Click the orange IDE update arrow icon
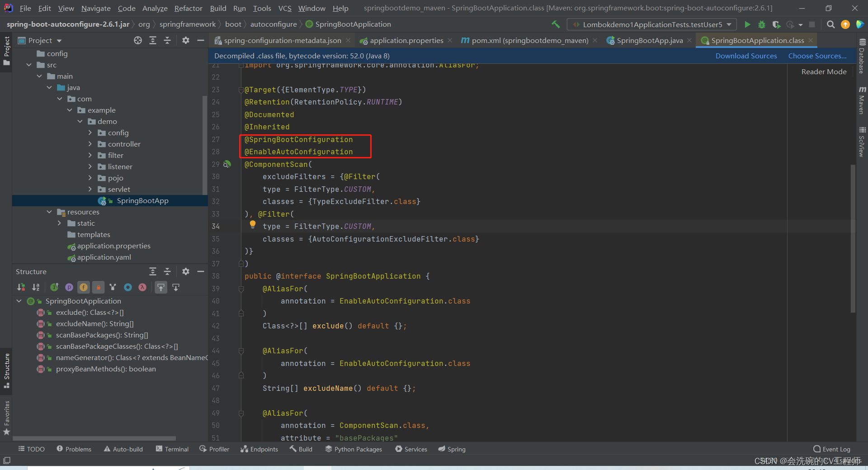Image resolution: width=868 pixels, height=470 pixels. tap(845, 24)
